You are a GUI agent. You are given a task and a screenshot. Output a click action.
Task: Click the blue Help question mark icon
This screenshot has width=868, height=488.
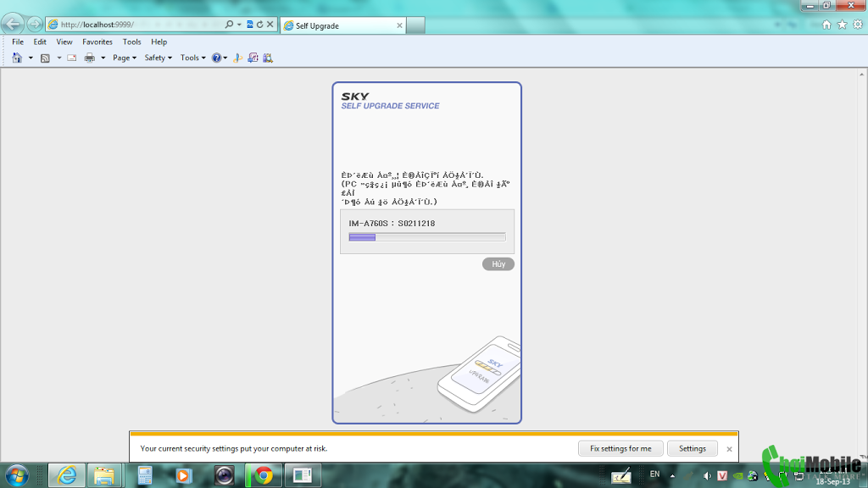tap(216, 58)
